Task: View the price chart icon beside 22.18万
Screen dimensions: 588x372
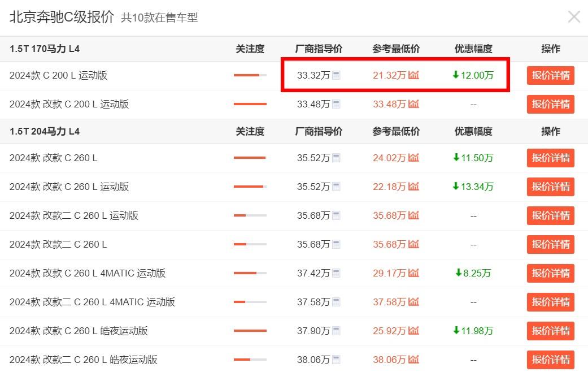Action: [x=413, y=187]
